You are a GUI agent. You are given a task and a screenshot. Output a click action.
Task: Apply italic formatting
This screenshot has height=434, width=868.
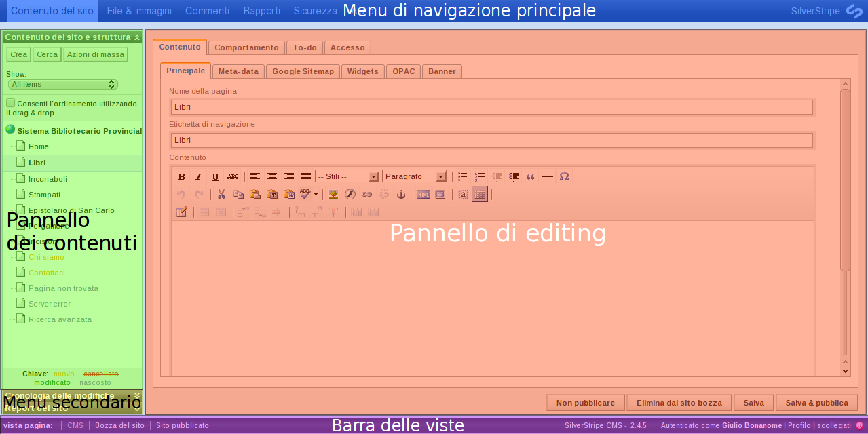(198, 176)
